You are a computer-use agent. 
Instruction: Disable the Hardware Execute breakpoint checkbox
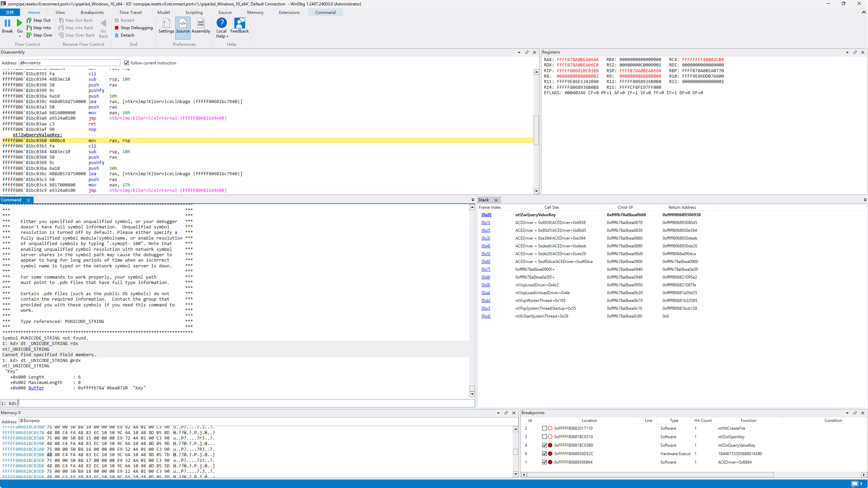pyautogui.click(x=545, y=454)
